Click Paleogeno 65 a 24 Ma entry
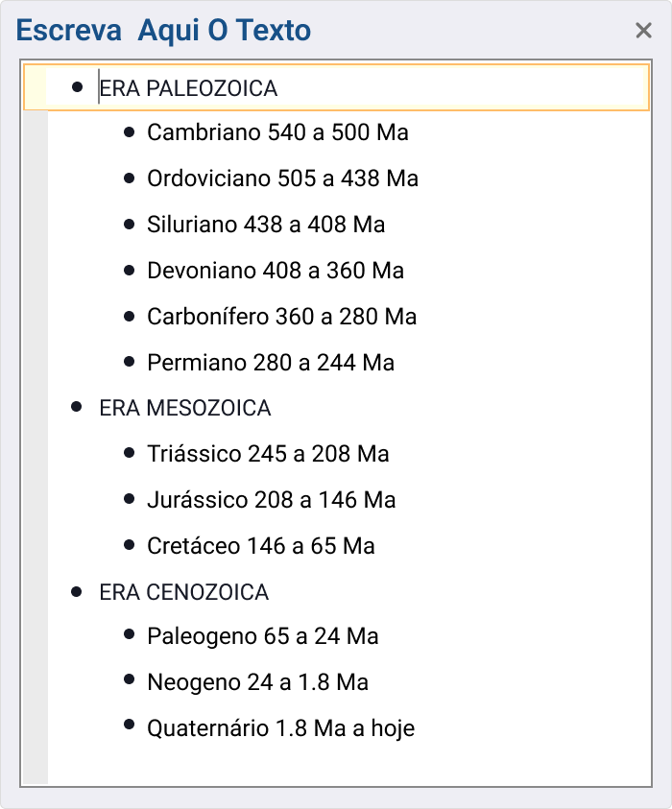The height and width of the screenshot is (809, 672). coord(263,636)
